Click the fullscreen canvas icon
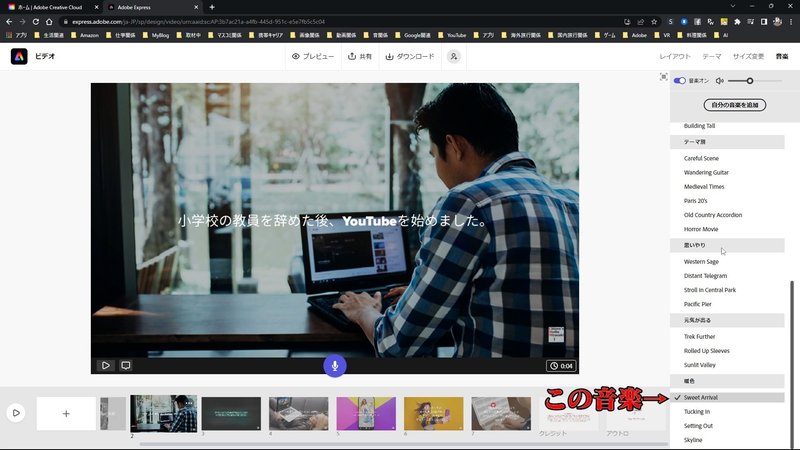The height and width of the screenshot is (450, 800). [663, 77]
